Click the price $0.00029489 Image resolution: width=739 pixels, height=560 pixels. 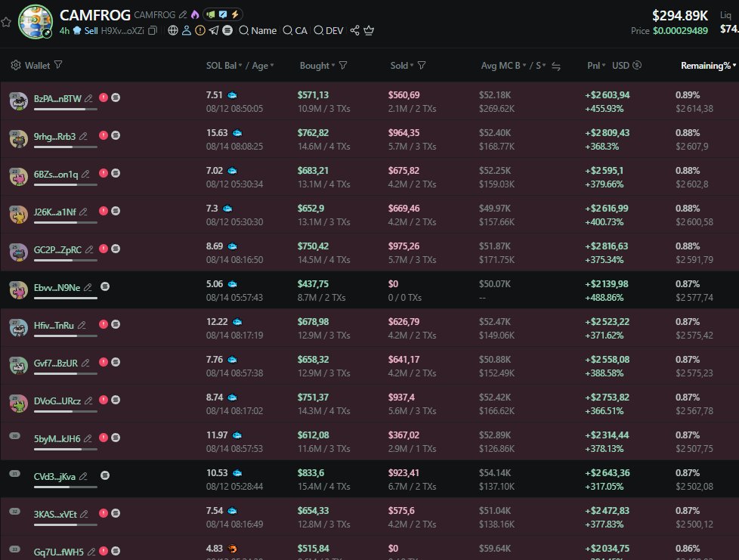pos(680,31)
